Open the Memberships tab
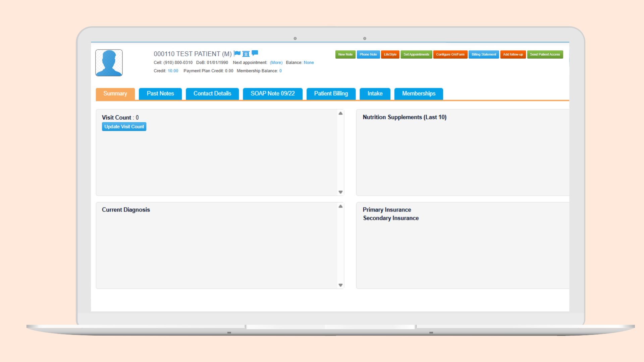 click(419, 94)
